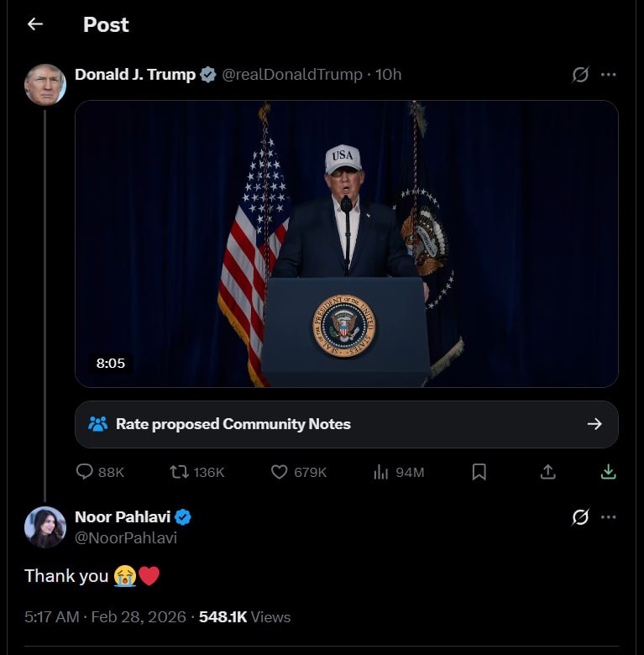Play the 8:05 video

pos(346,244)
